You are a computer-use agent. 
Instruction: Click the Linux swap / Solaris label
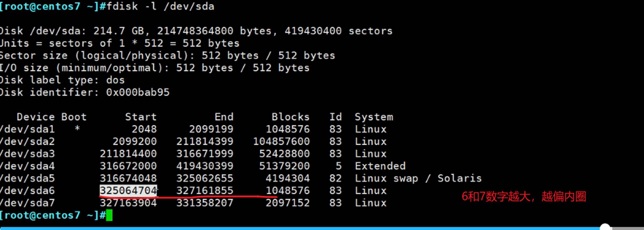click(x=418, y=178)
